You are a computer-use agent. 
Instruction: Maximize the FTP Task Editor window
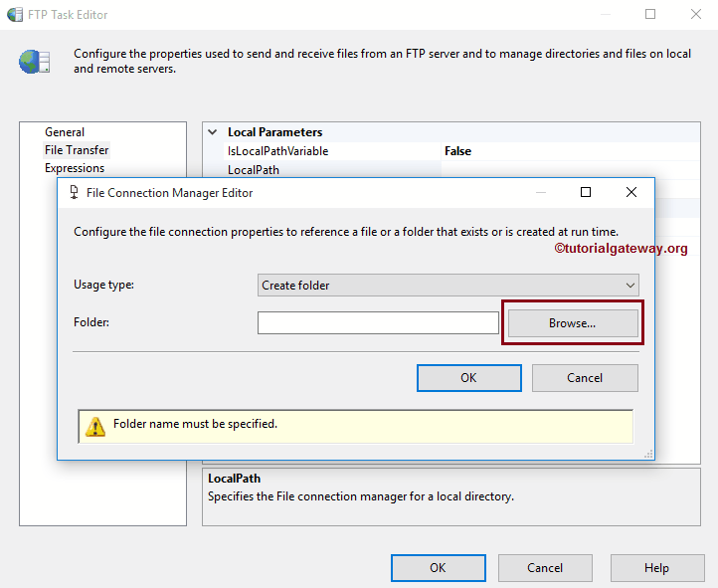pos(650,15)
